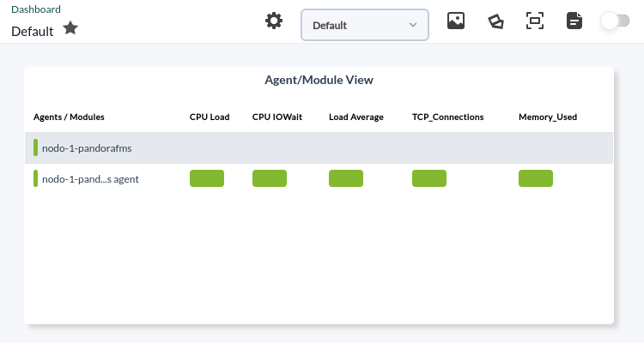644x343 pixels.
Task: Click Load Average green status cell
Action: pyautogui.click(x=346, y=178)
